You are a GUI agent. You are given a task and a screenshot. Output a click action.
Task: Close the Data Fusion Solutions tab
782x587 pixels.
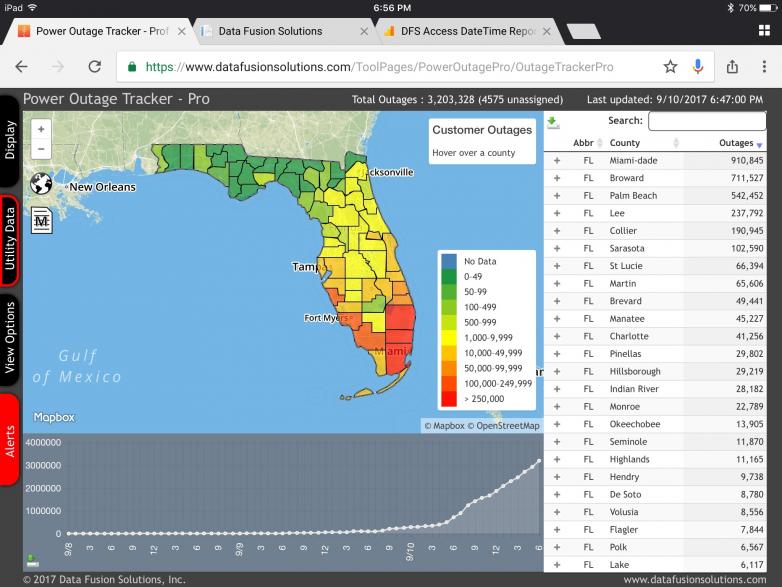coord(364,31)
